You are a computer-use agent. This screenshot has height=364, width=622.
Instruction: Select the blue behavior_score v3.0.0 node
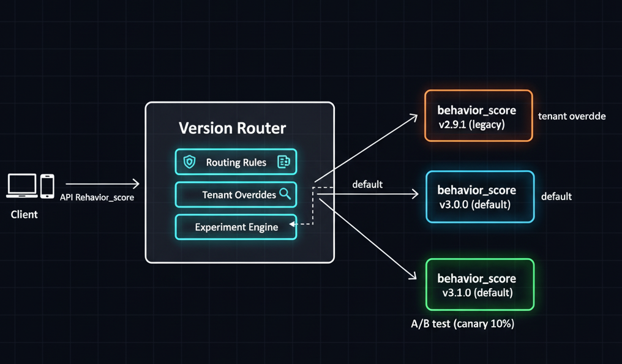point(479,196)
